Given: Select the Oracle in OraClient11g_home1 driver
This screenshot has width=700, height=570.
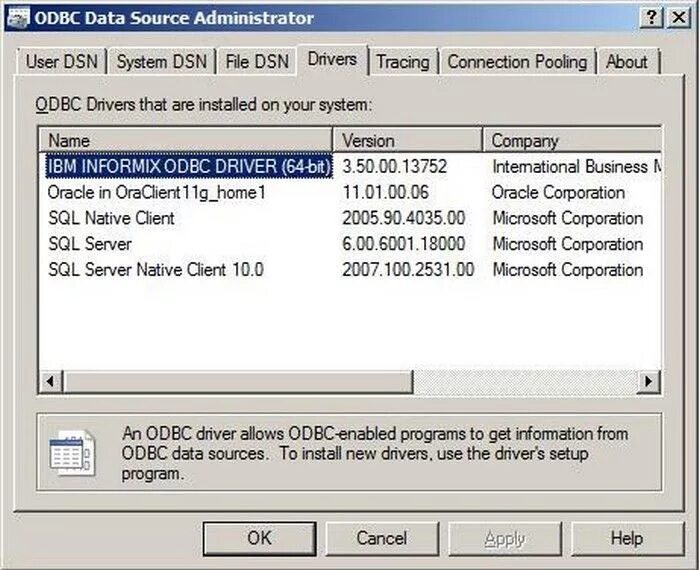Looking at the screenshot, I should coord(157,192).
